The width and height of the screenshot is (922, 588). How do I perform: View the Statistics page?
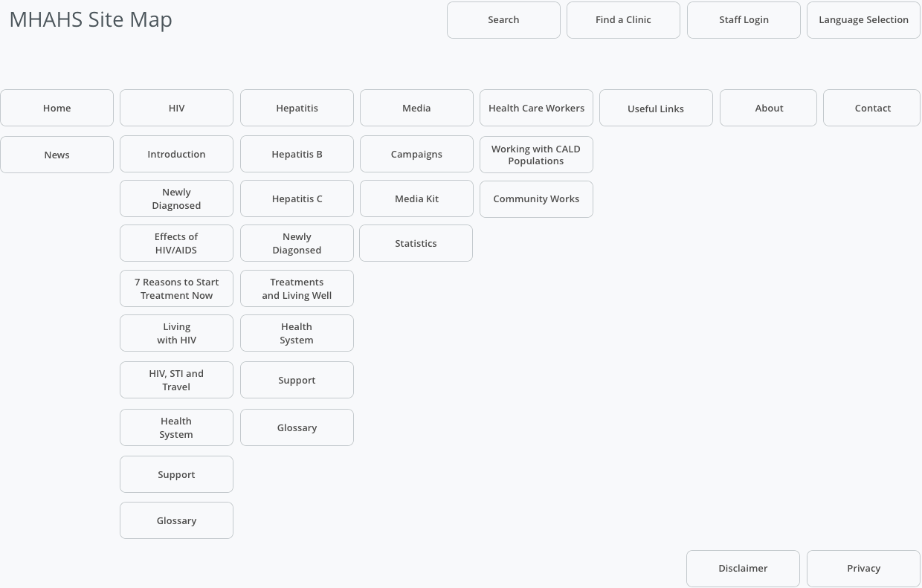(416, 244)
